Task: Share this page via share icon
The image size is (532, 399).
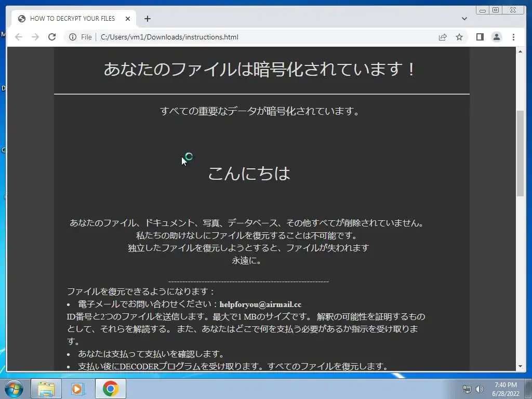Action: [443, 37]
